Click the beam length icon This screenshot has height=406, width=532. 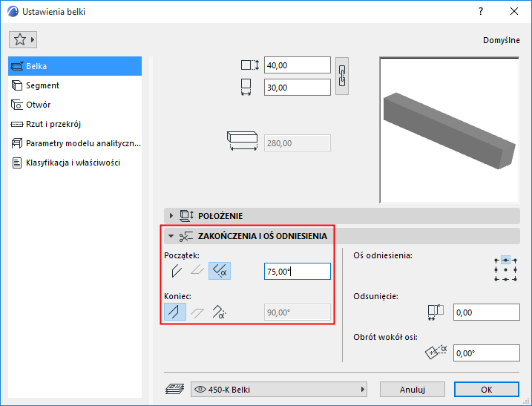[x=242, y=141]
